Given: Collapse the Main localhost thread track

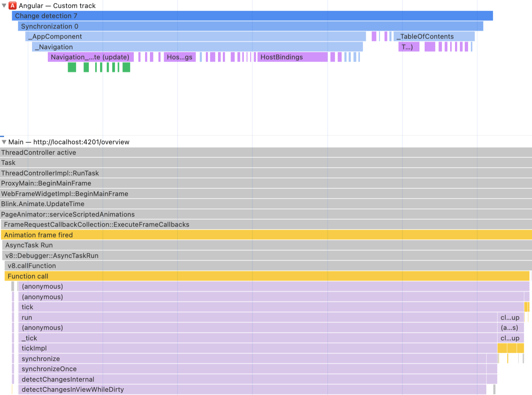Looking at the screenshot, I should (x=4, y=142).
